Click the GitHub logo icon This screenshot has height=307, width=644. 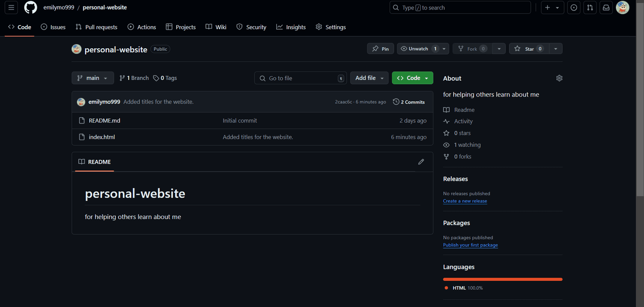(31, 8)
